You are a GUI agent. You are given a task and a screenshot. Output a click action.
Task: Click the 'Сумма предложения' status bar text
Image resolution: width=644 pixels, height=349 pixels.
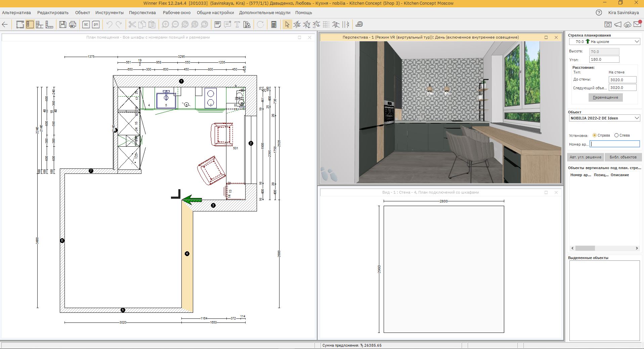pos(352,345)
